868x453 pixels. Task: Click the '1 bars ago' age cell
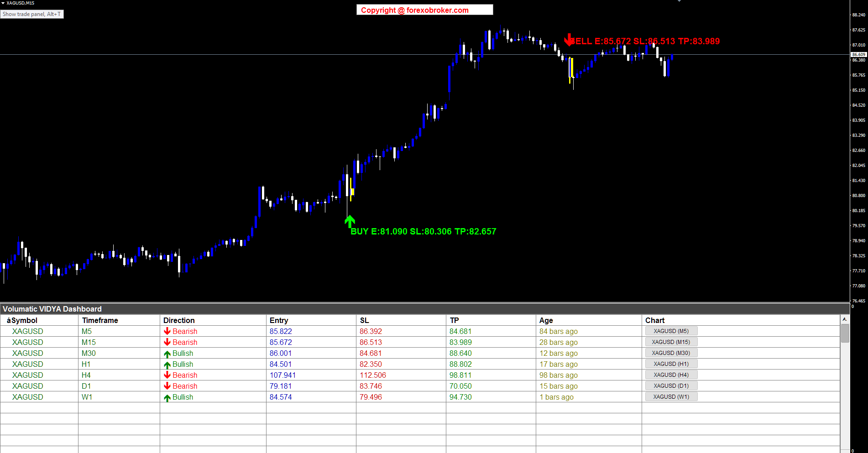(x=556, y=397)
